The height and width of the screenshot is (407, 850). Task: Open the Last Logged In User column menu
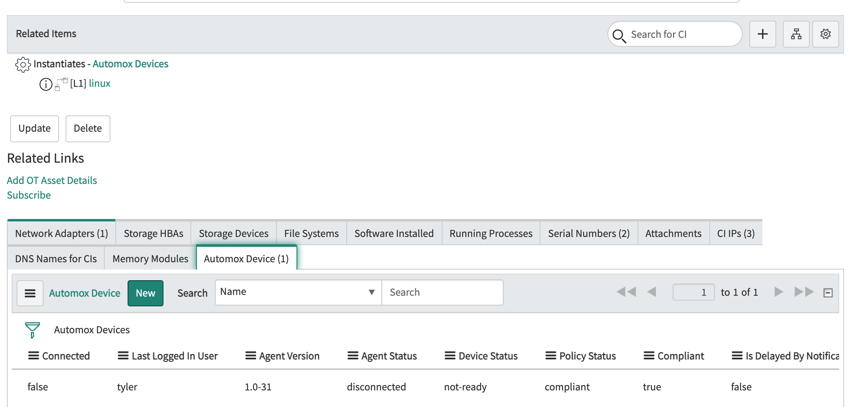coord(123,356)
